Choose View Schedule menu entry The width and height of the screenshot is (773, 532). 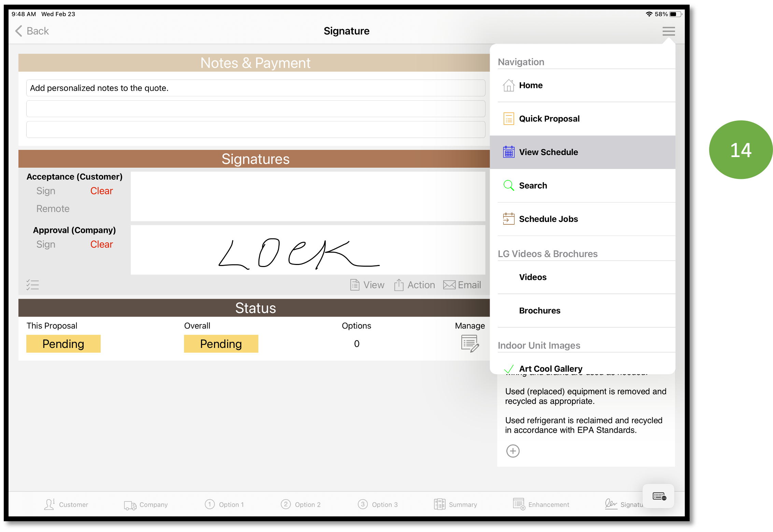click(x=582, y=152)
